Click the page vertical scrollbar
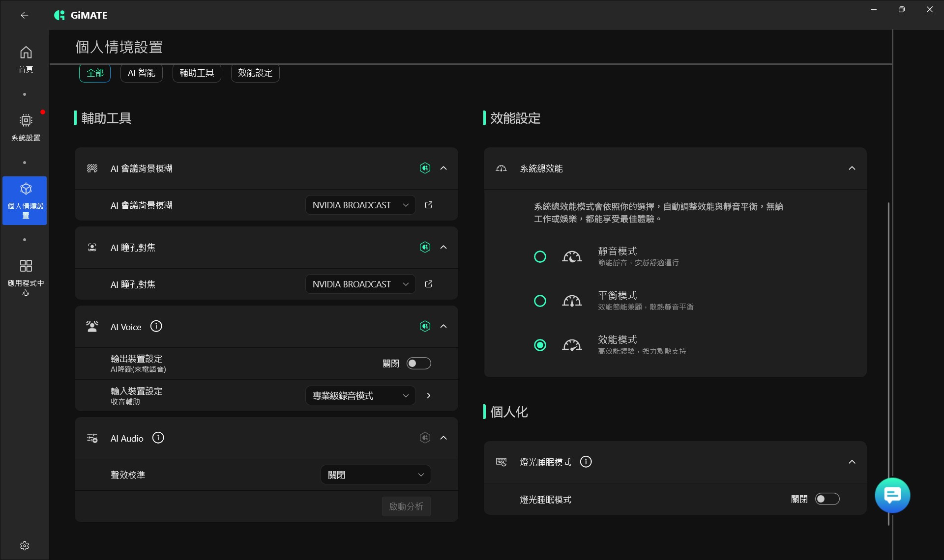The height and width of the screenshot is (560, 944). click(x=888, y=364)
